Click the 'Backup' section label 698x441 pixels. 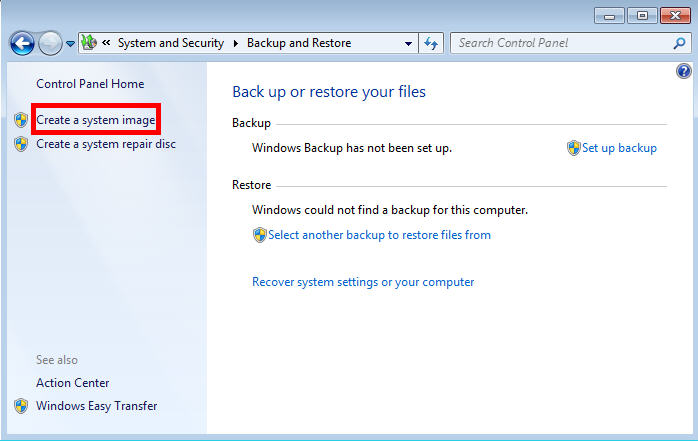point(251,123)
